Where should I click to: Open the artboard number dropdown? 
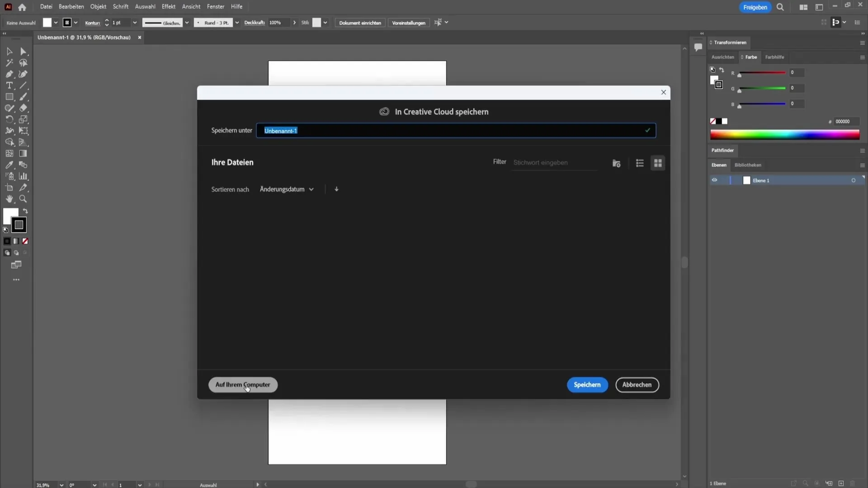(140, 485)
